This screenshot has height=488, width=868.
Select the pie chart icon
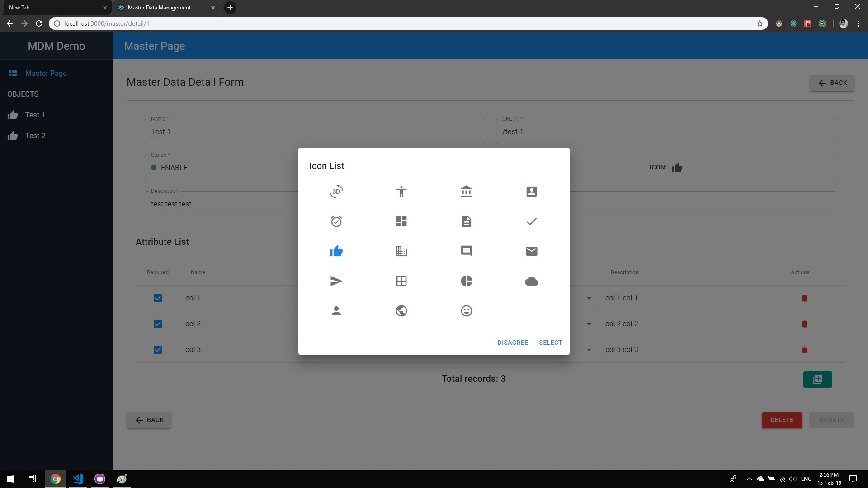pos(466,281)
